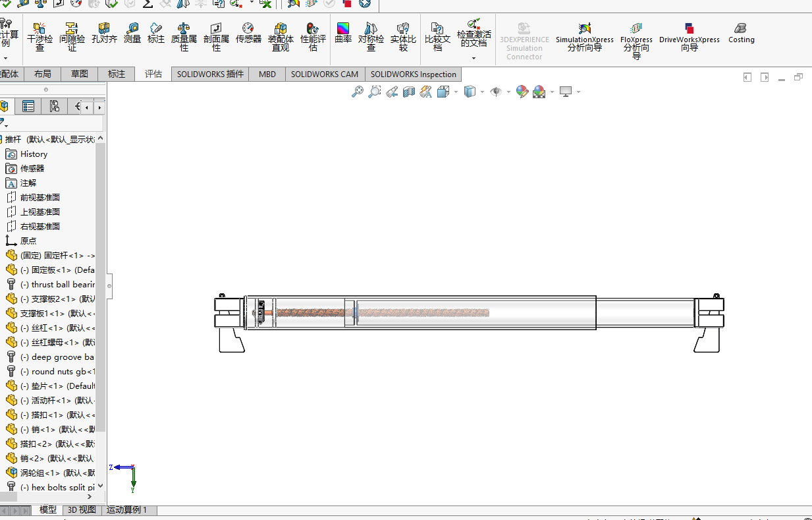Activate the 测量 measure tool
Image resolution: width=812 pixels, height=520 pixels.
(132, 33)
